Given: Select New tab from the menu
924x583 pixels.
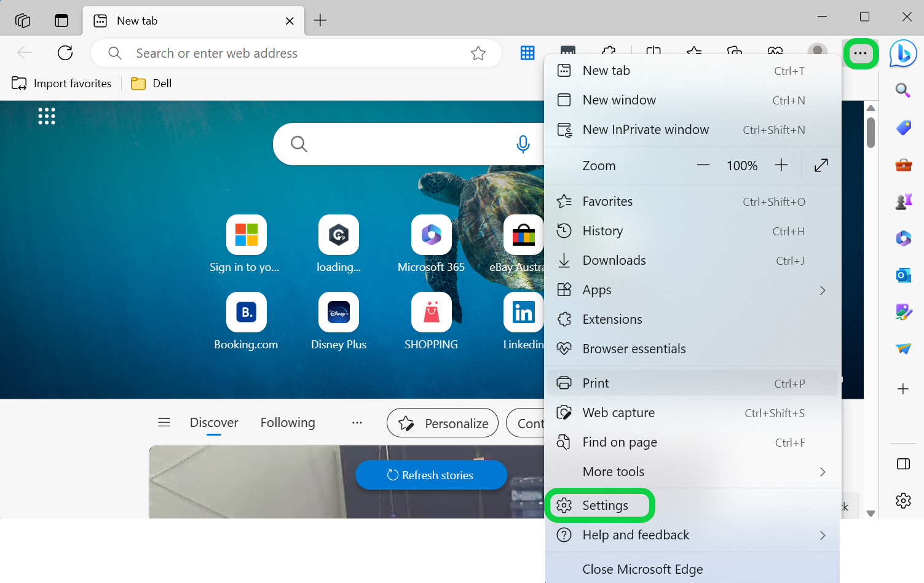Looking at the screenshot, I should [693, 71].
